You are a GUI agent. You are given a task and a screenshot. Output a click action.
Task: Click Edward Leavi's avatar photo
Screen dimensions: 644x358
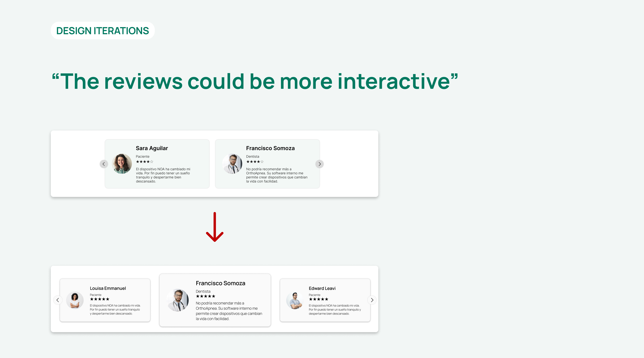point(295,300)
